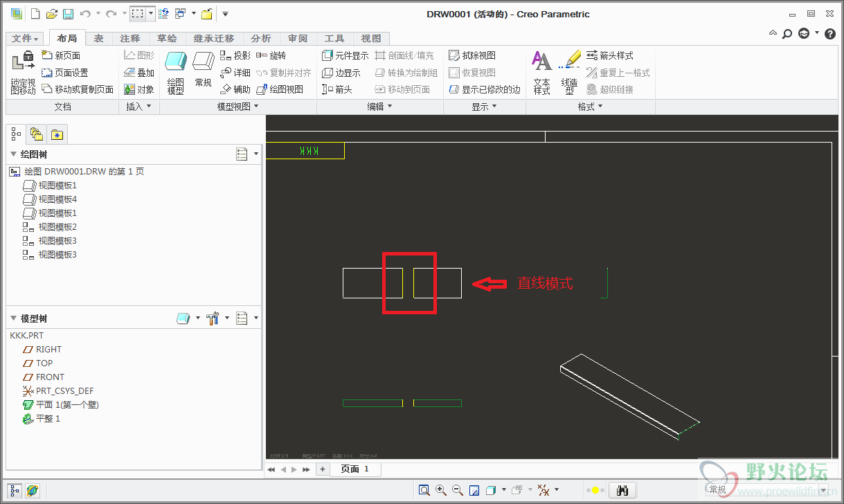Select PRT_CSYS_DEF in model tree
Image resolution: width=844 pixels, height=504 pixels.
pos(64,391)
